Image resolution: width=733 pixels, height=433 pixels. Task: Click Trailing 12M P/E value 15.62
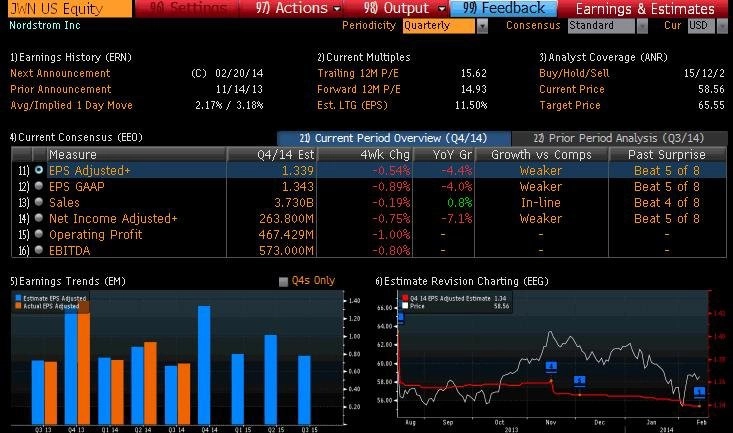pos(474,73)
